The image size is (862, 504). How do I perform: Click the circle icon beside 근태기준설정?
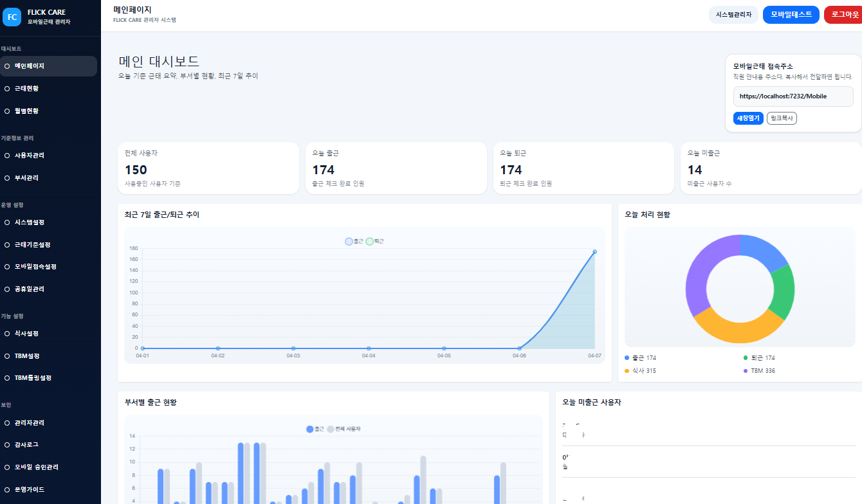pyautogui.click(x=7, y=244)
